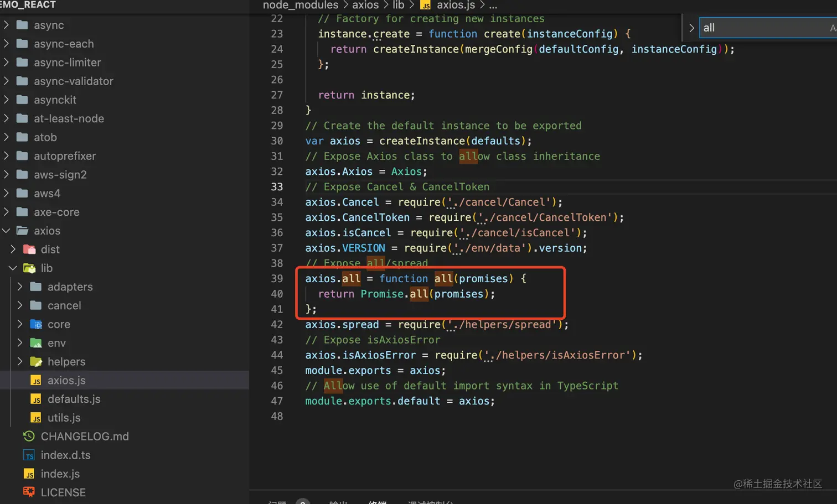Expand the cancel folder chevron
This screenshot has width=837, height=504.
pyautogui.click(x=20, y=305)
